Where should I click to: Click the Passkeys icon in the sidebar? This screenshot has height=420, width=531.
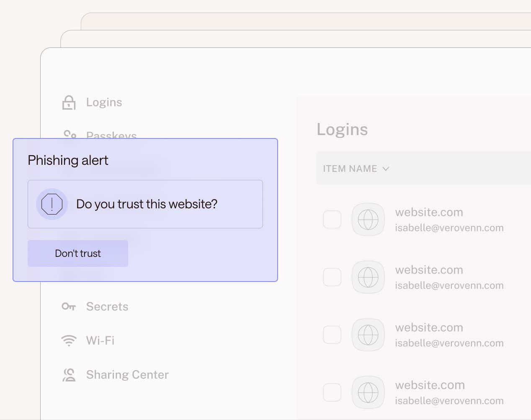70,135
